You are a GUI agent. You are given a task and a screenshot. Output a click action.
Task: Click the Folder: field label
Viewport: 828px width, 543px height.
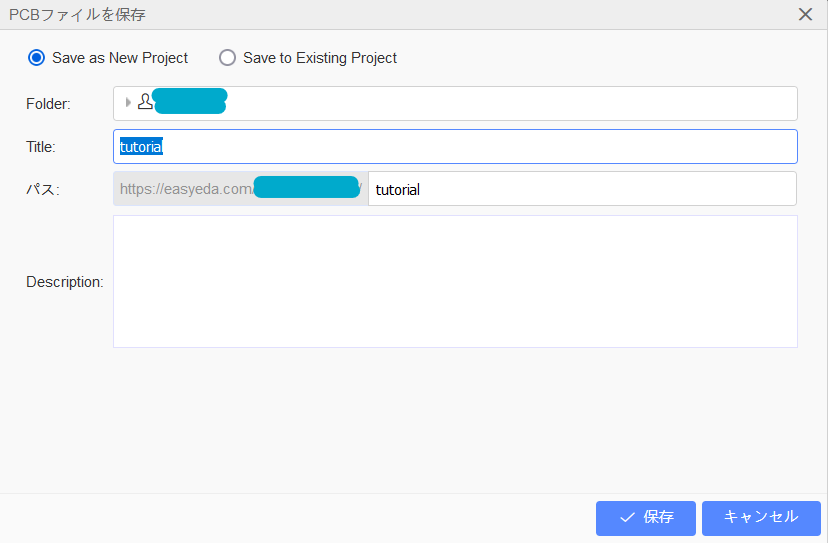[x=48, y=104]
